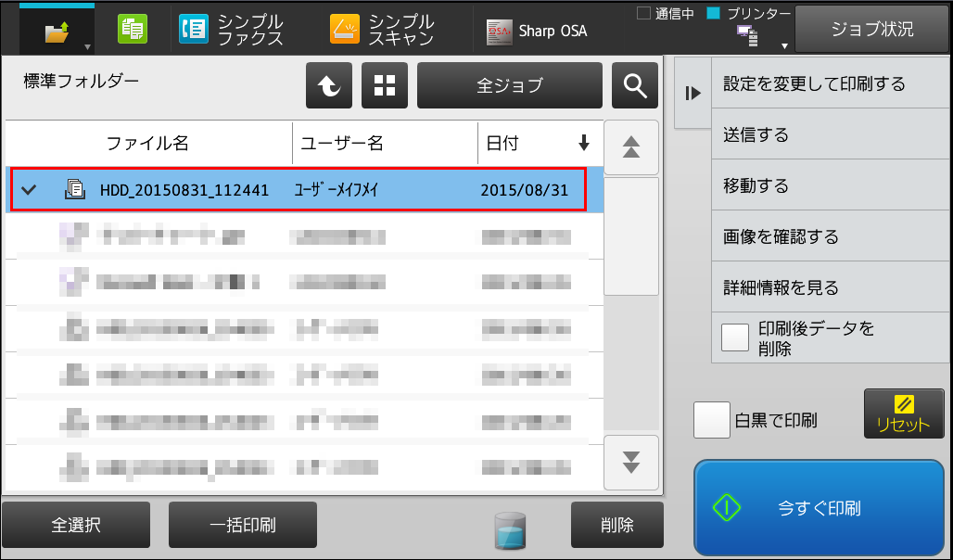This screenshot has height=560, width=953.
Task: Launch シンプルスキャン (Simple Scan) mode
Action: click(x=382, y=30)
